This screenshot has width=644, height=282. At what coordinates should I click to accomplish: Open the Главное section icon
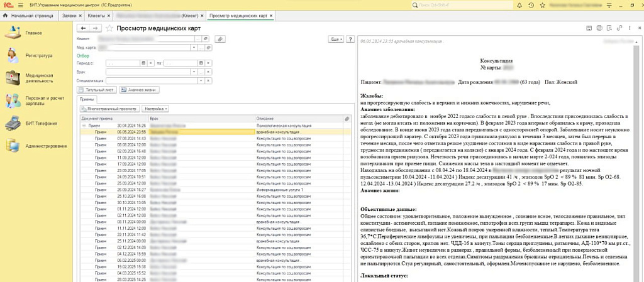13,33
